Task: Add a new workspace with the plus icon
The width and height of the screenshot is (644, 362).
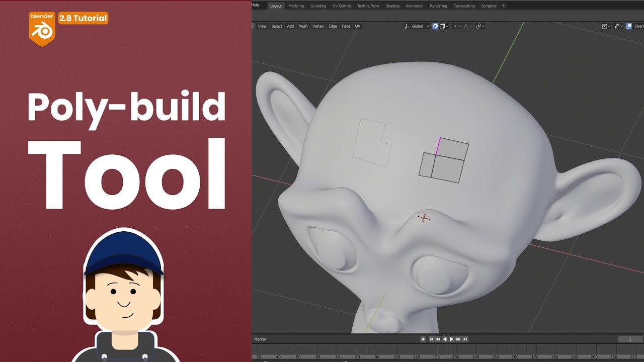Action: [x=504, y=6]
